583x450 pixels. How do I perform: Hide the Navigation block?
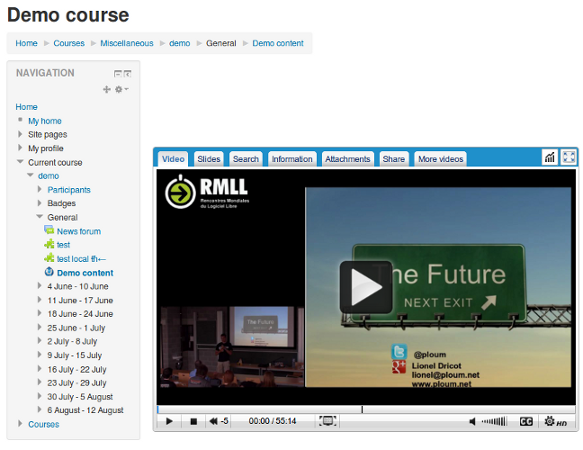coord(117,74)
